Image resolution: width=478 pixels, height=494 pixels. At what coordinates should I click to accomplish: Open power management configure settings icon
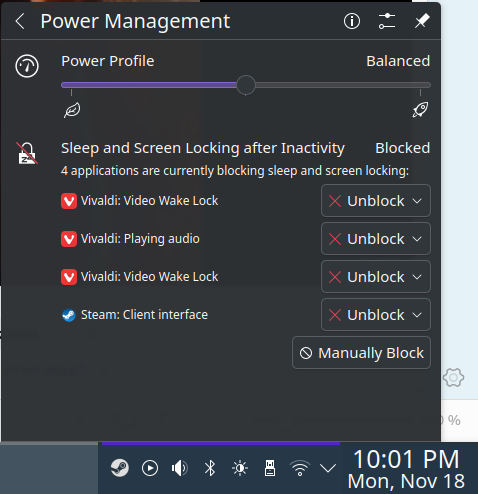click(387, 21)
